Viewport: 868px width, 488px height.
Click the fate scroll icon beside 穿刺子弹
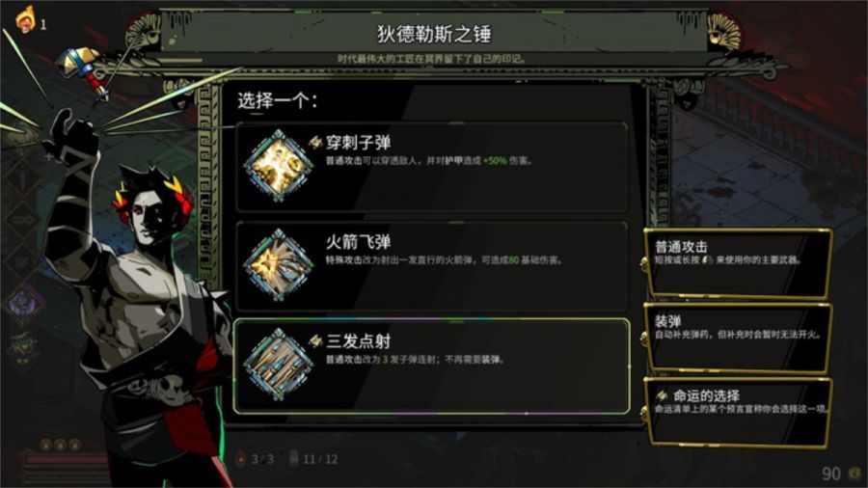coord(315,142)
